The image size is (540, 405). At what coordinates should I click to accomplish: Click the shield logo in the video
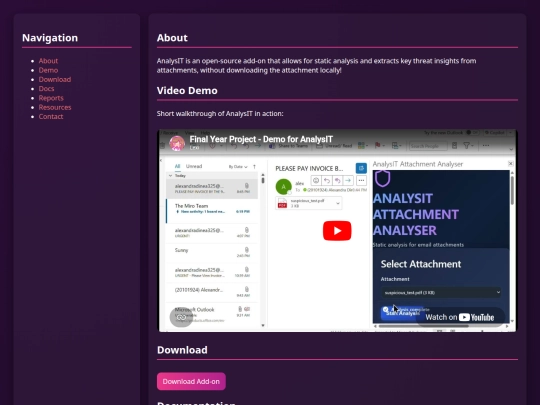pos(382,178)
